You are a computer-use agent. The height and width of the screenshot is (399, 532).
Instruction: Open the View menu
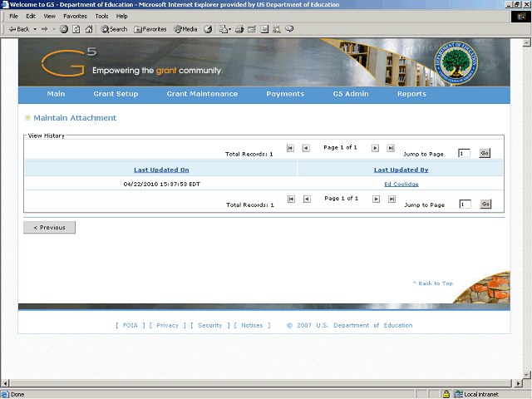tap(49, 16)
